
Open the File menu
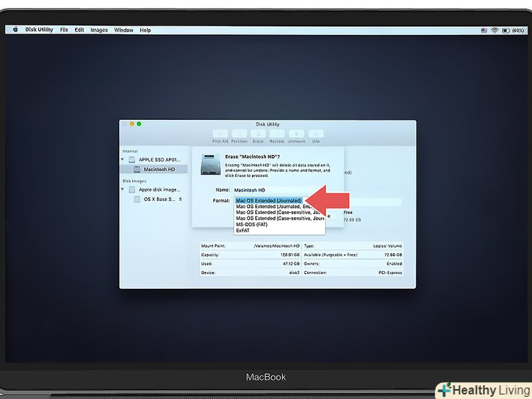click(64, 30)
